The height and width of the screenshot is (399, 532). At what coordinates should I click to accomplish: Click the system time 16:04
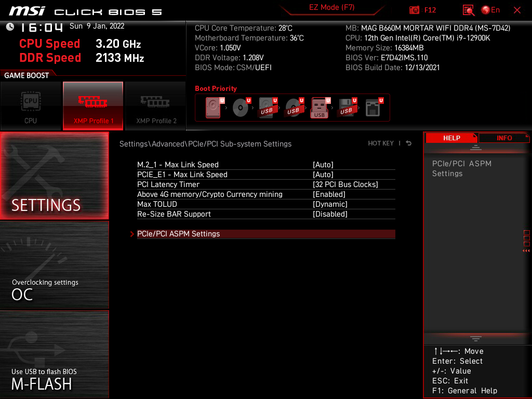point(42,27)
